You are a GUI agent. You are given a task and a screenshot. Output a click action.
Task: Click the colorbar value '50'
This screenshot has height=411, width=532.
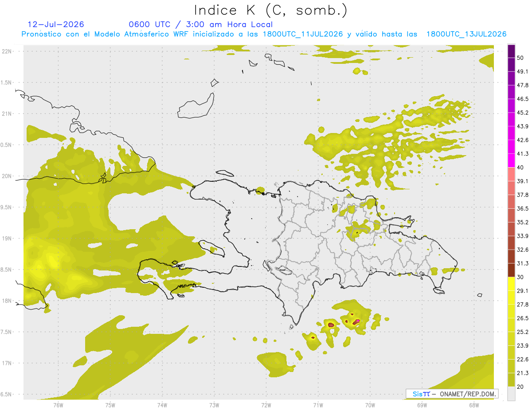520,58
